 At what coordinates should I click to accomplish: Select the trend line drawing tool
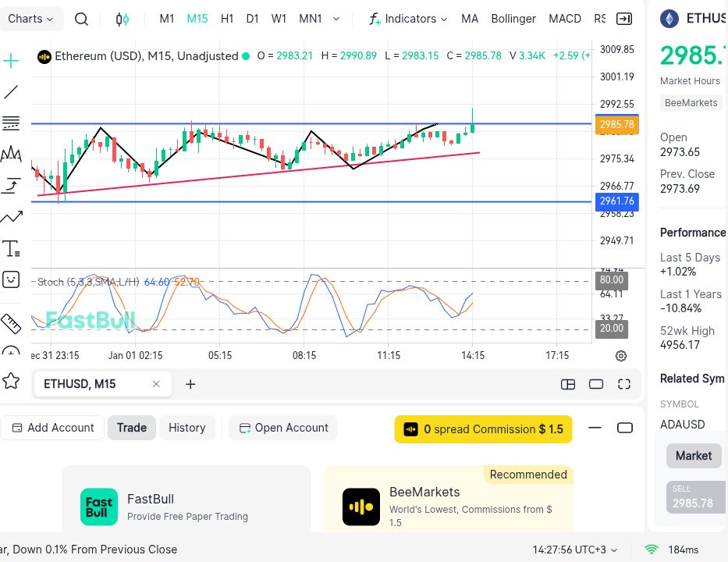click(11, 92)
